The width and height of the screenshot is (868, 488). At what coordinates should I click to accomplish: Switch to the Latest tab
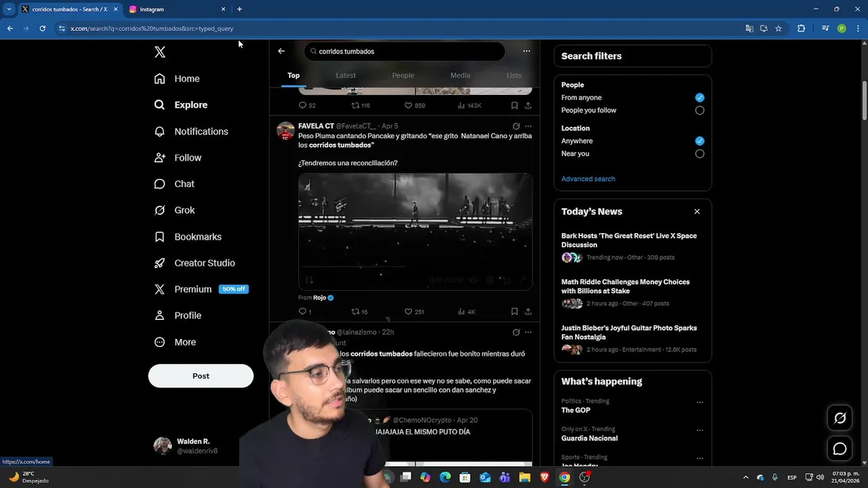346,75
